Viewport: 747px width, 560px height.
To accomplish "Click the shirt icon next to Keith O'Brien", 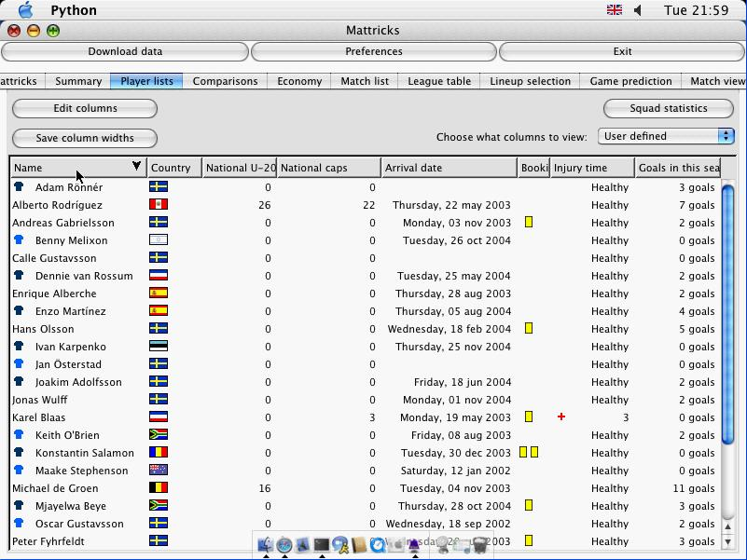I will (19, 434).
